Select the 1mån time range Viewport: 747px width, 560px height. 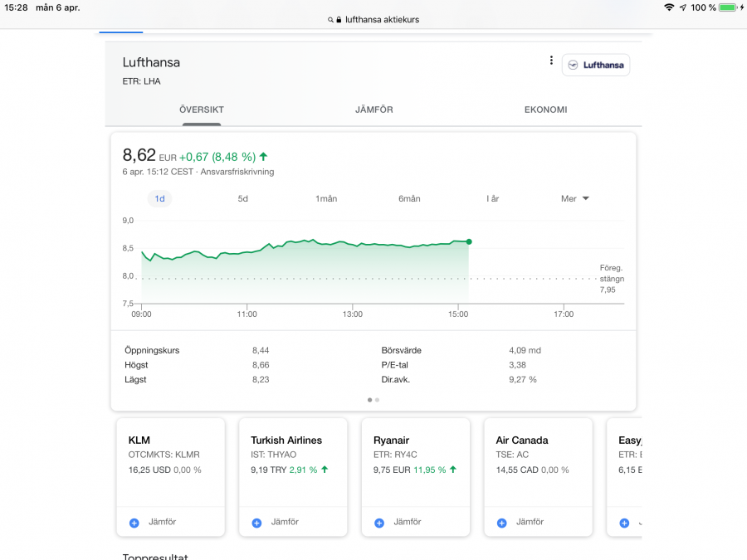[326, 199]
